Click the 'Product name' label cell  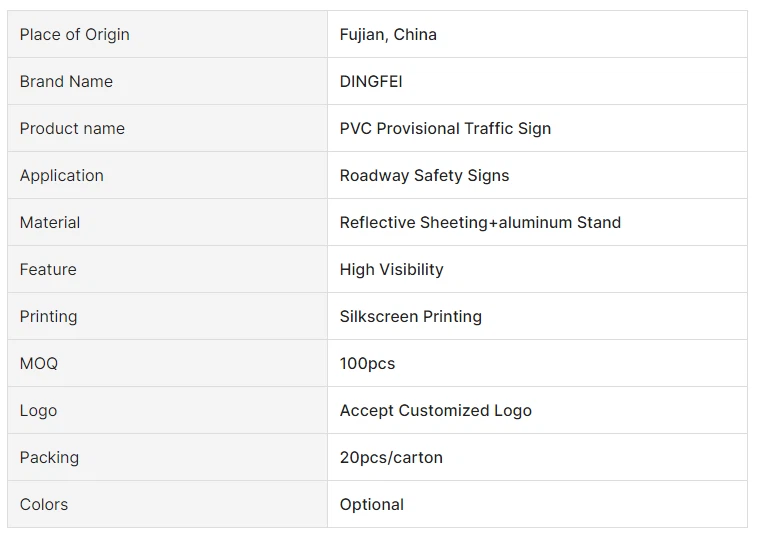72,129
